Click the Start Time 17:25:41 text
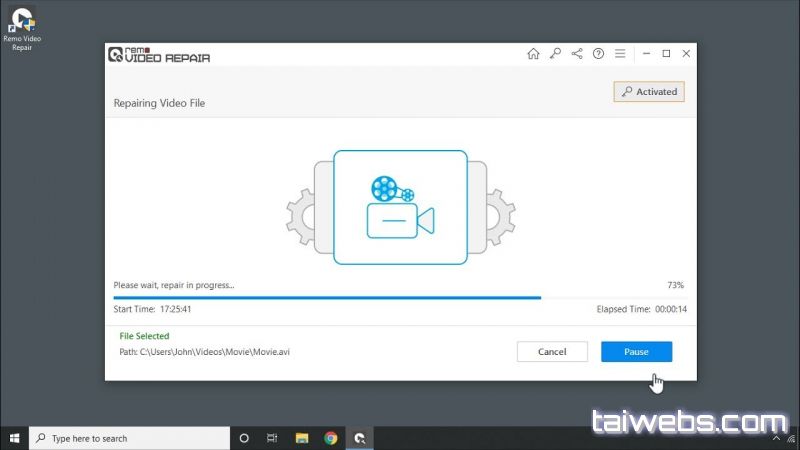Screen dimensions: 800x450 tap(153, 309)
